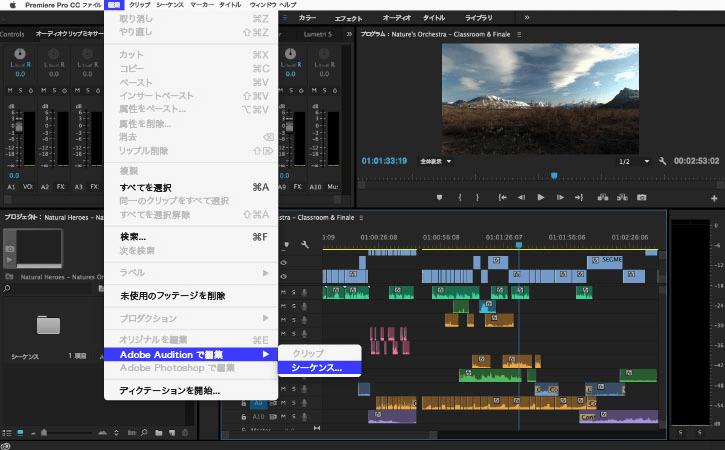The image size is (725, 450).
Task: Open the sequence folder bin thumbnail
Action: (x=49, y=325)
